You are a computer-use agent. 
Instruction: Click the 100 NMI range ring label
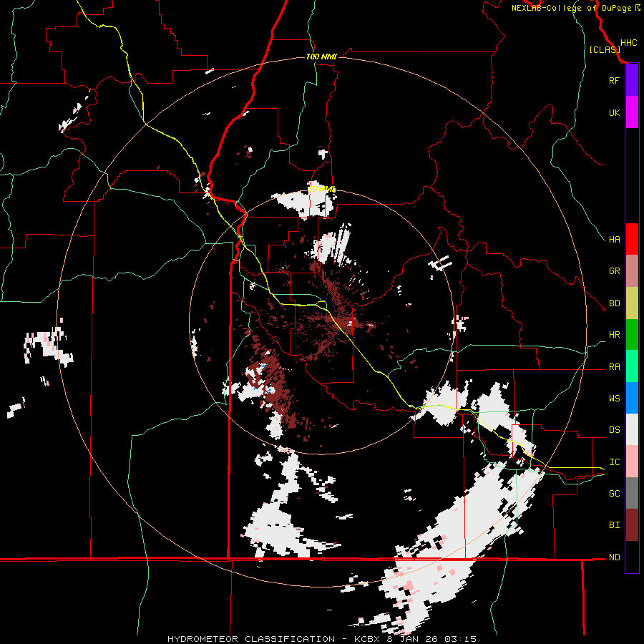pos(321,57)
